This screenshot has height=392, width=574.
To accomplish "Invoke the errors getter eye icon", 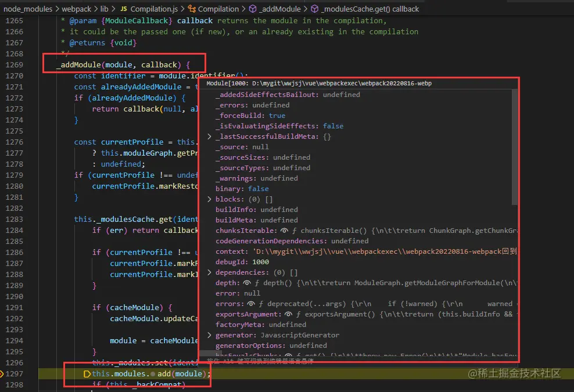I will (251, 304).
